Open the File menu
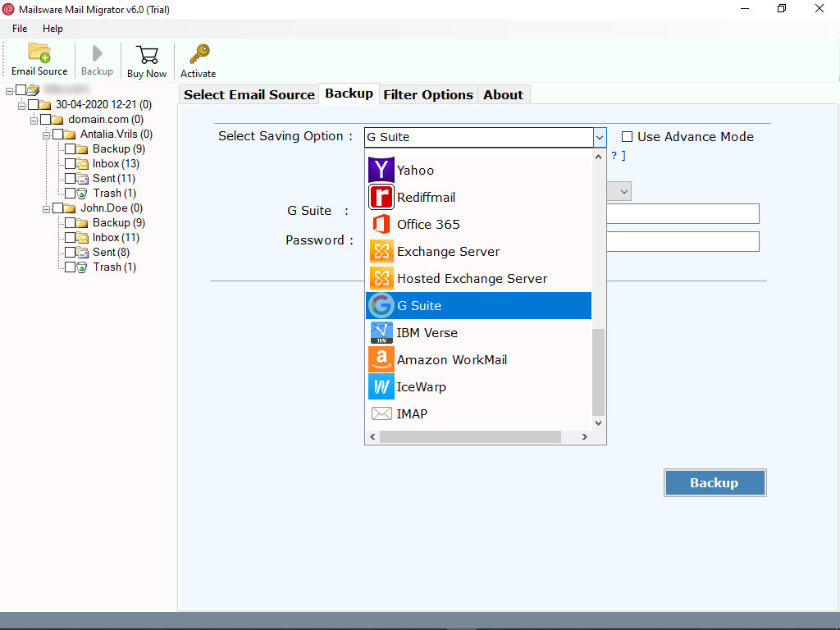This screenshot has width=840, height=630. pyautogui.click(x=20, y=29)
